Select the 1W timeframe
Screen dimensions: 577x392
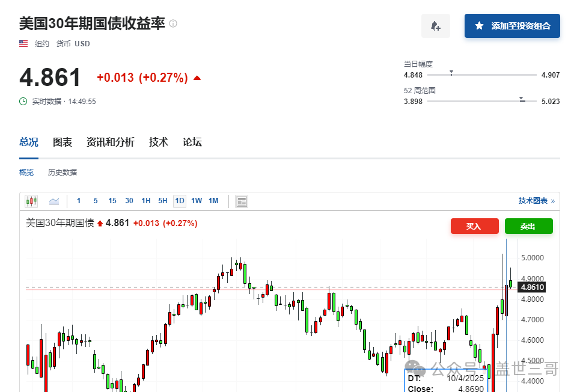pyautogui.click(x=197, y=201)
